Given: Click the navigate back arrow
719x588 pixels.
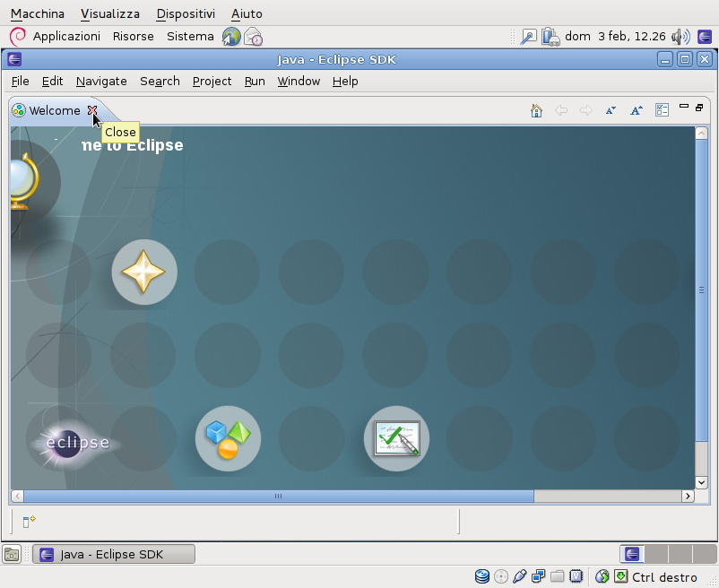Looking at the screenshot, I should [x=561, y=110].
